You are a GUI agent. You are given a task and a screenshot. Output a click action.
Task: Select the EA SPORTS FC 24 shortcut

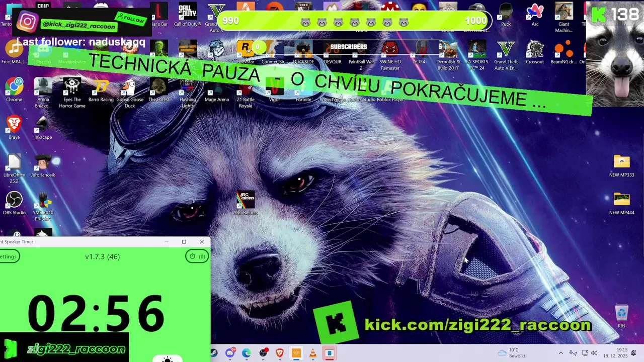pos(477,55)
